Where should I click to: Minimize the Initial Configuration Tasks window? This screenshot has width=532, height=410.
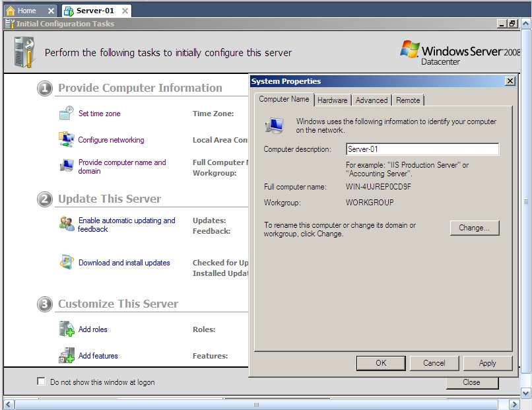click(502, 24)
